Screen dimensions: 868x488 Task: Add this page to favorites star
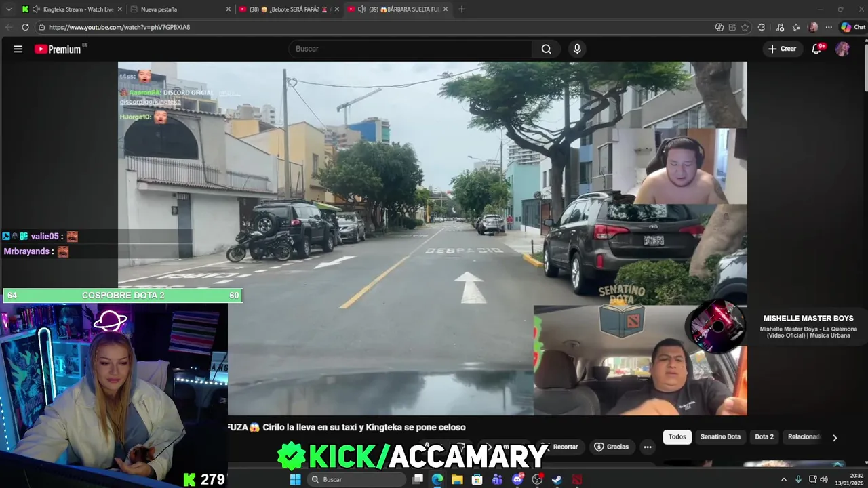coord(745,27)
